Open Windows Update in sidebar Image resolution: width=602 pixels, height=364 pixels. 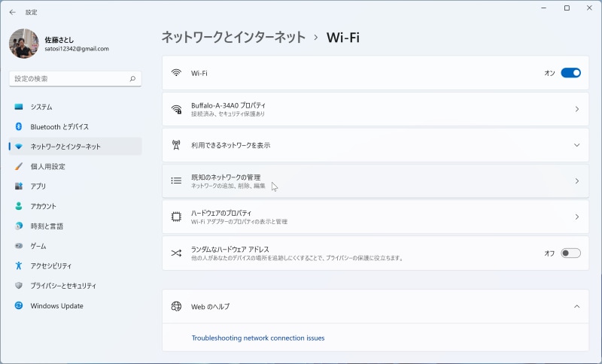(x=56, y=306)
